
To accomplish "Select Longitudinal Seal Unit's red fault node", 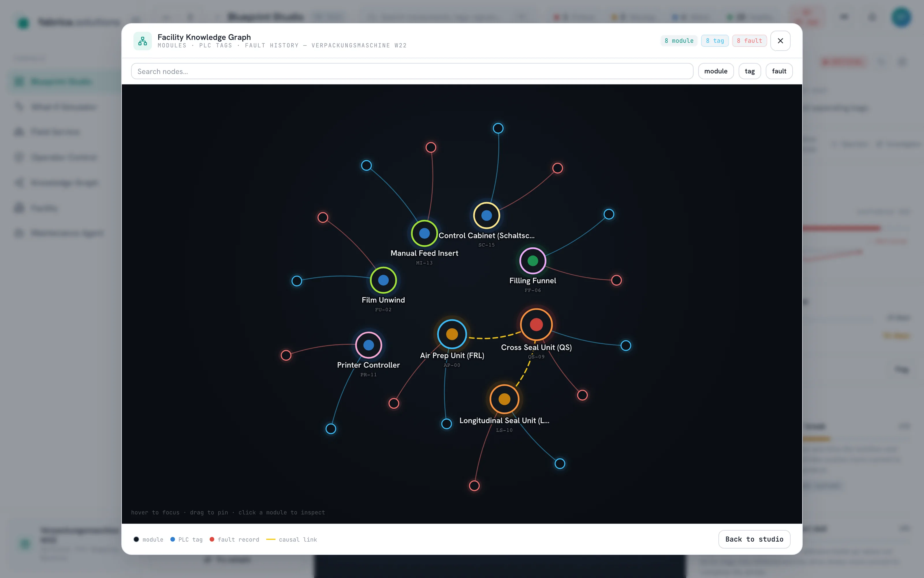I will [x=474, y=486].
